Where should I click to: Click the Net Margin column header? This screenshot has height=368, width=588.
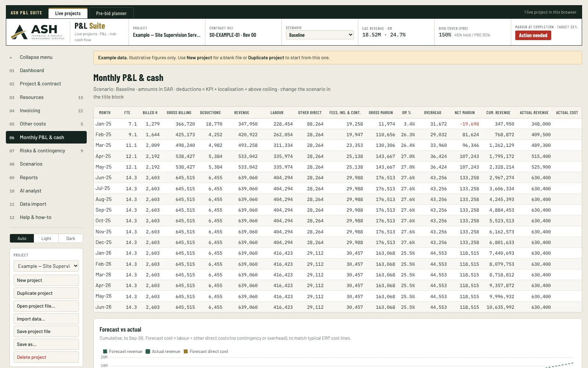(x=465, y=113)
